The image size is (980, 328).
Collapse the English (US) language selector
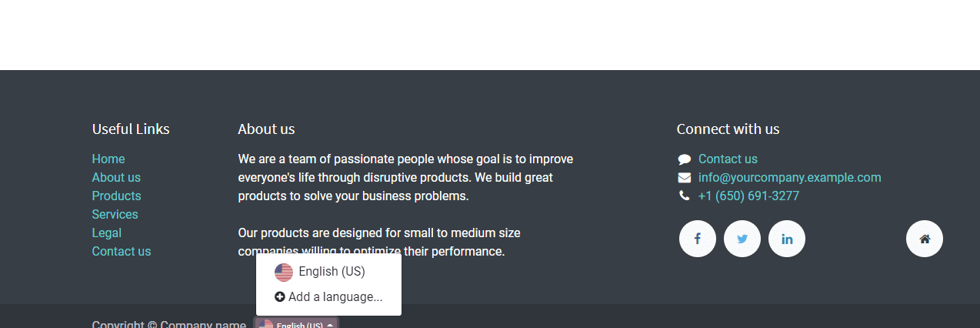(x=296, y=323)
